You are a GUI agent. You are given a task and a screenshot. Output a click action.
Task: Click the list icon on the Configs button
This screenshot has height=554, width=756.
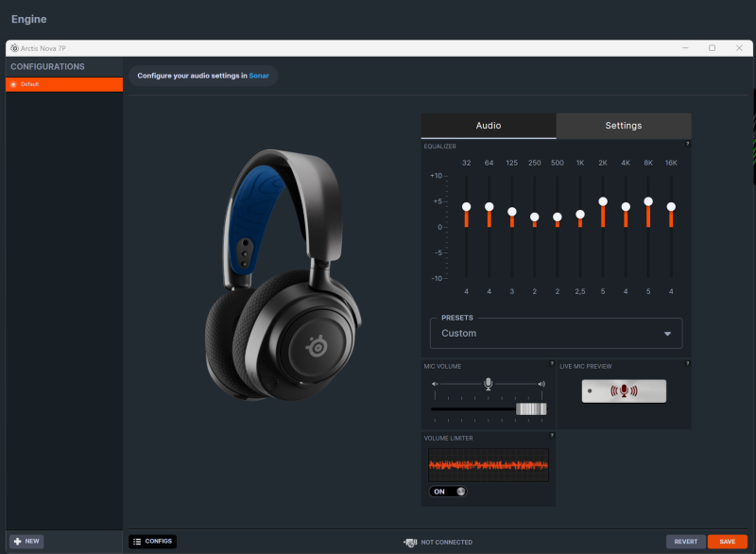click(x=137, y=542)
